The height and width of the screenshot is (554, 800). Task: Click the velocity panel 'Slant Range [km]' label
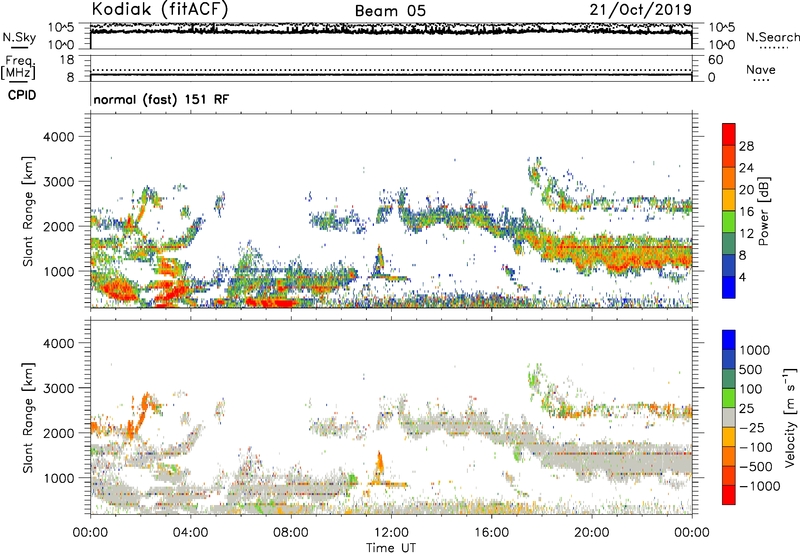pyautogui.click(x=28, y=418)
